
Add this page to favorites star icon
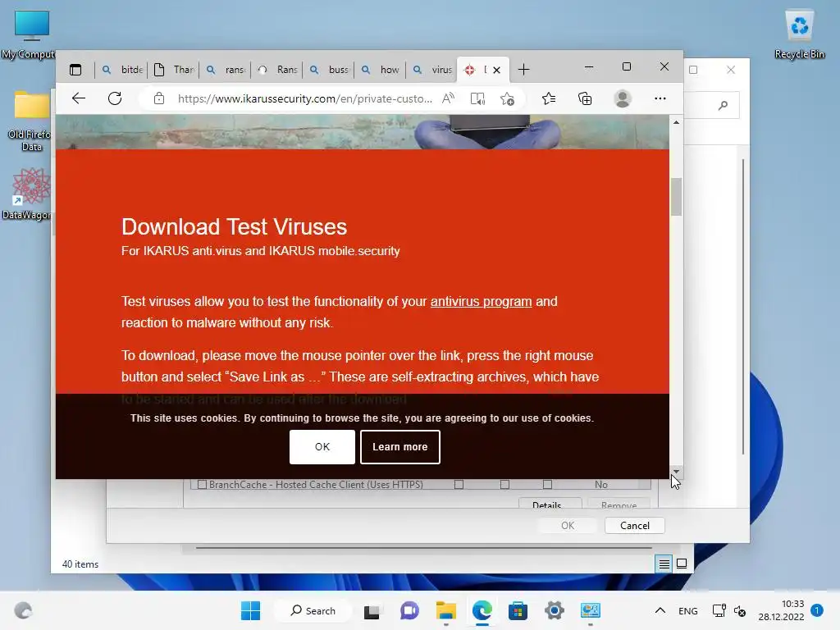(507, 98)
